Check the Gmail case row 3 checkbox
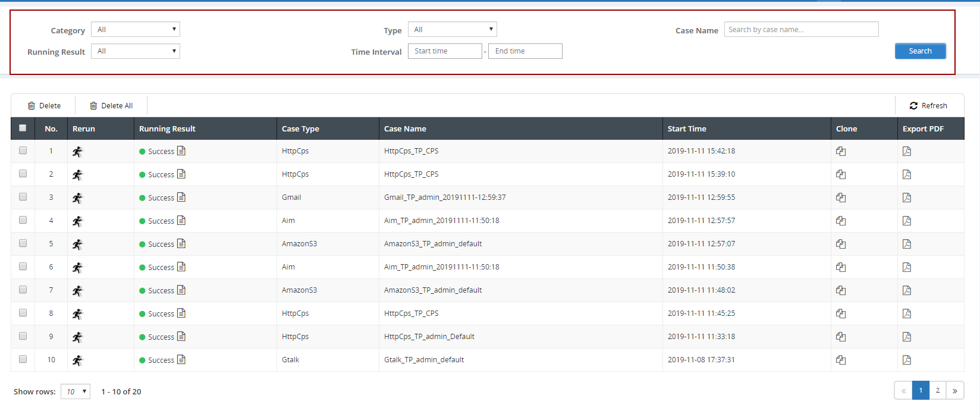 coord(23,197)
